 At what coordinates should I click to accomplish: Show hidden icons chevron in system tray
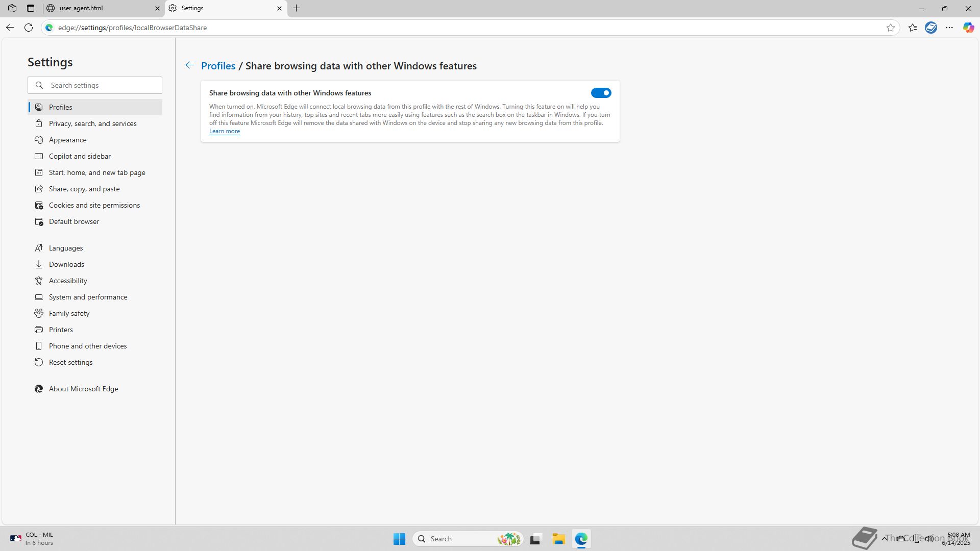885,538
